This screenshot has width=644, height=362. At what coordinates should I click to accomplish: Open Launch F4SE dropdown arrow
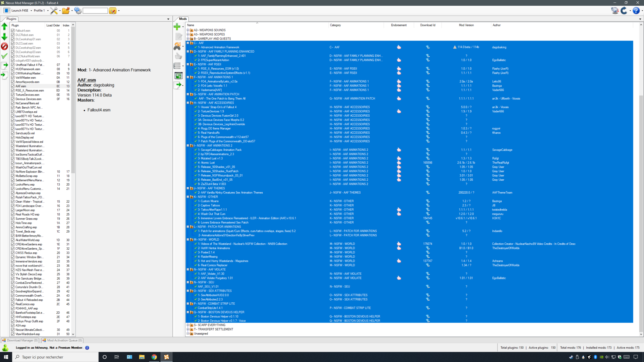click(31, 11)
